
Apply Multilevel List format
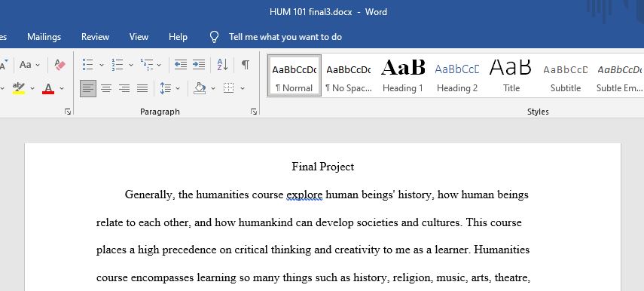[146, 65]
